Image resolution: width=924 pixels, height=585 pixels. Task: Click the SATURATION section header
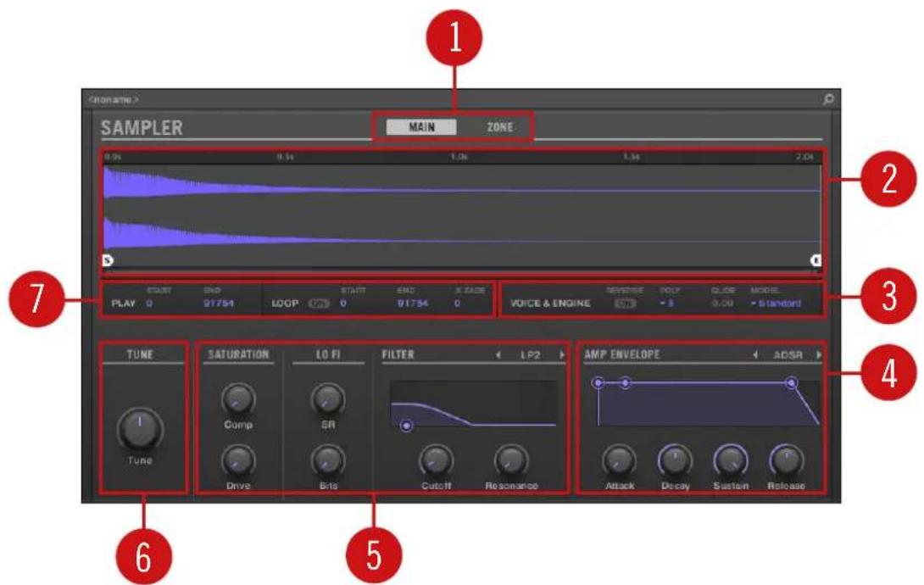pos(238,354)
